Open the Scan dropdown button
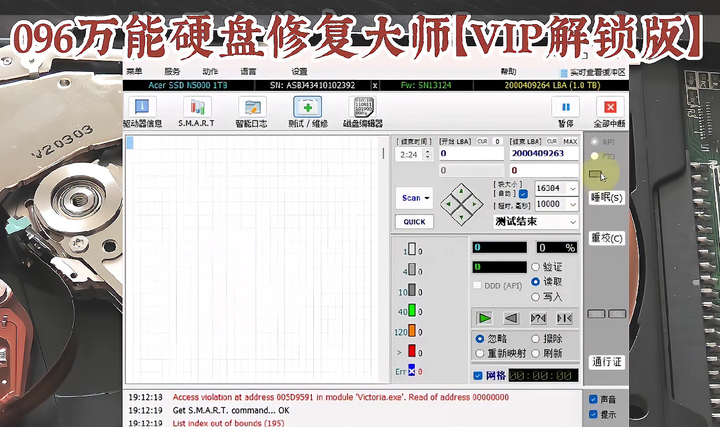This screenshot has height=427, width=720. tap(414, 198)
